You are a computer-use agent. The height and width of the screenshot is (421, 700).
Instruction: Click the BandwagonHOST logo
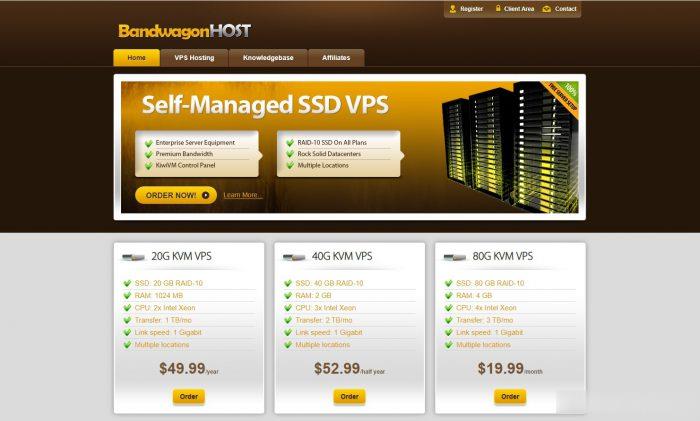click(x=184, y=31)
